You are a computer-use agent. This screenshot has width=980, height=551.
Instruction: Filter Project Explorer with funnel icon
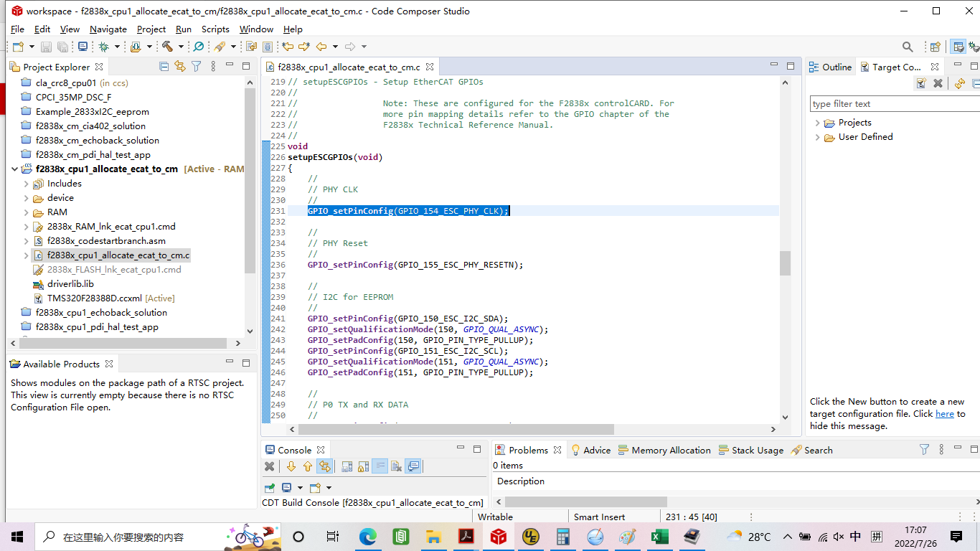coord(196,66)
